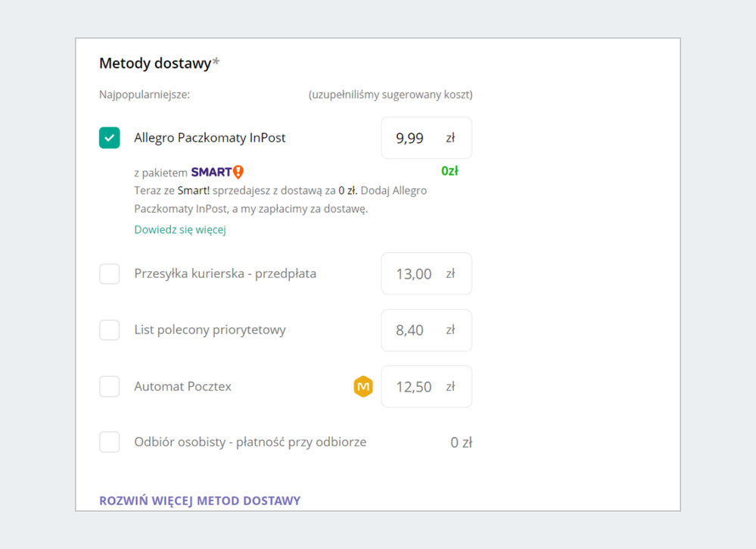Open the Dowiedz się więcej link
The image size is (756, 549).
pos(180,229)
